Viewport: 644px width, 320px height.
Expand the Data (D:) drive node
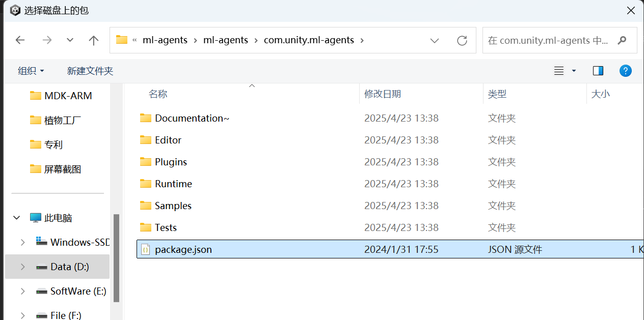[x=22, y=267]
